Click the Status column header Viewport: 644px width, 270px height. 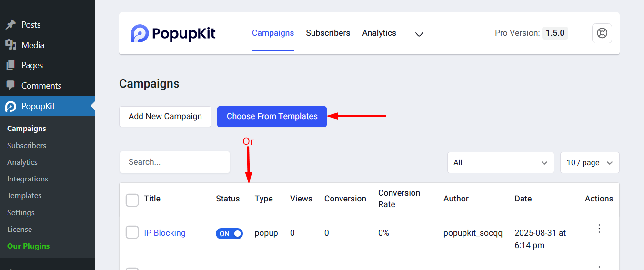[x=228, y=199]
